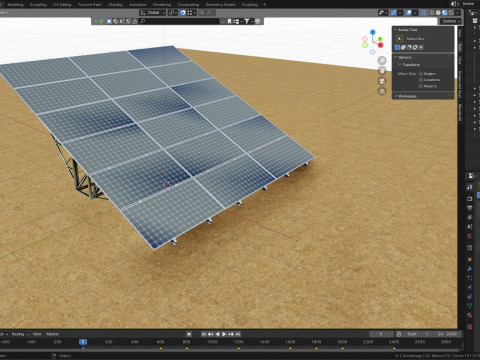The width and height of the screenshot is (480, 360).
Task: Open the Global transform orientation dropdown
Action: (x=153, y=13)
